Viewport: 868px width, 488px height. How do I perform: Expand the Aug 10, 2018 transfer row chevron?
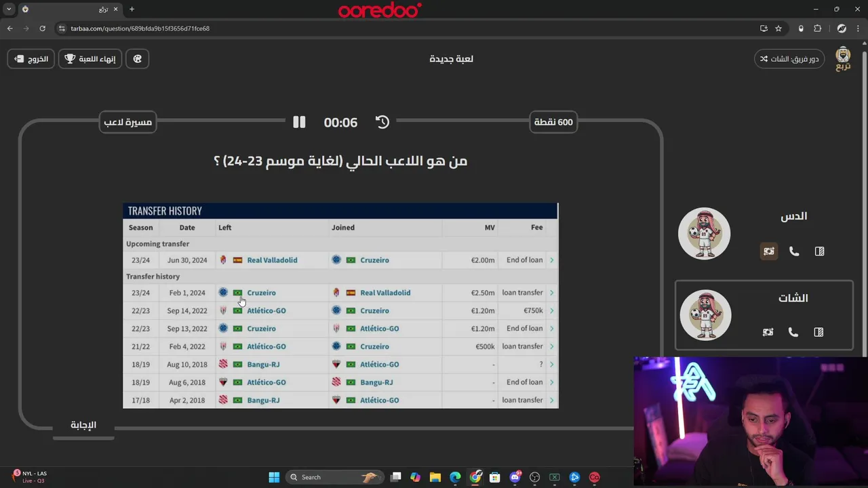(551, 365)
